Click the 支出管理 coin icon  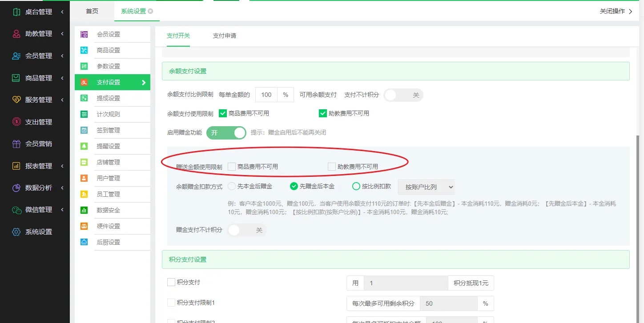pyautogui.click(x=16, y=122)
